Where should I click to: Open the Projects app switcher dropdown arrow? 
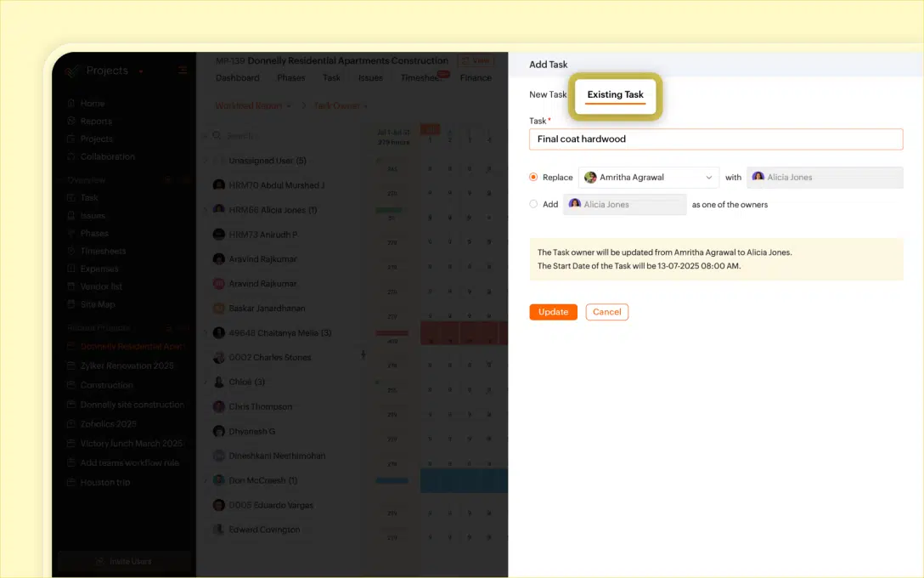point(141,71)
